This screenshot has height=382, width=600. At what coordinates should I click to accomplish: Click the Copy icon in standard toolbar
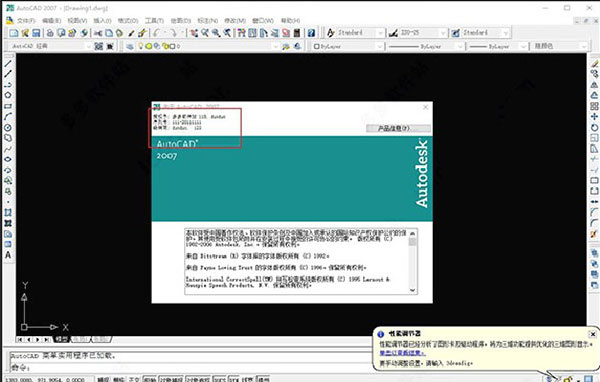tap(109, 33)
